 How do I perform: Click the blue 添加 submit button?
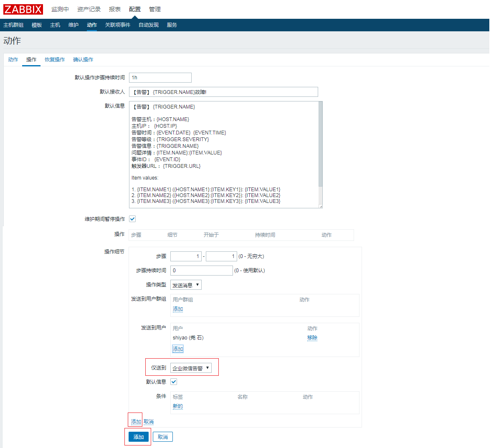(138, 437)
